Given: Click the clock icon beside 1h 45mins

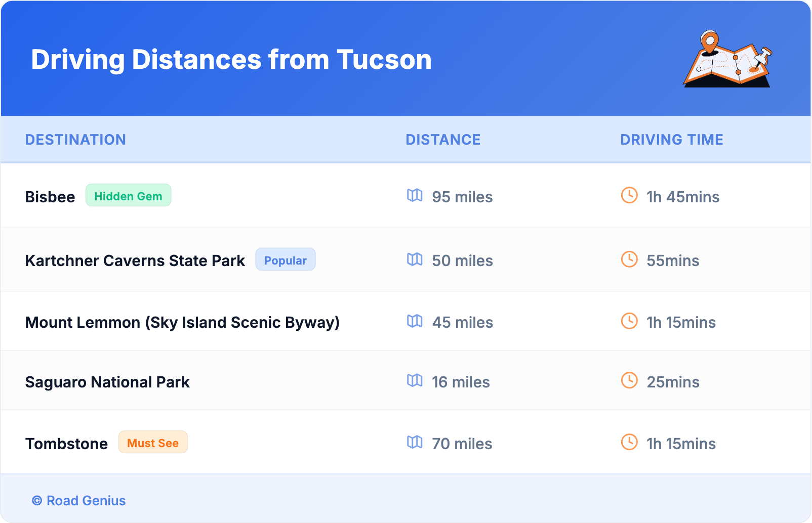Looking at the screenshot, I should [x=629, y=196].
